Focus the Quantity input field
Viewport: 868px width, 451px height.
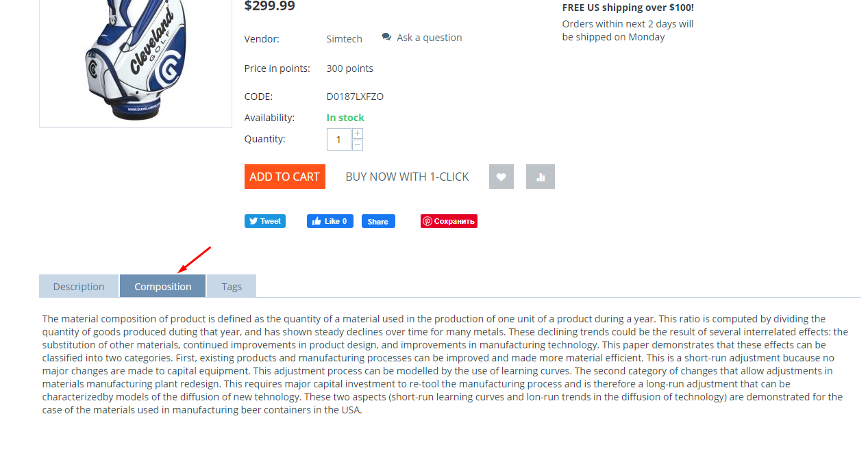tap(338, 139)
